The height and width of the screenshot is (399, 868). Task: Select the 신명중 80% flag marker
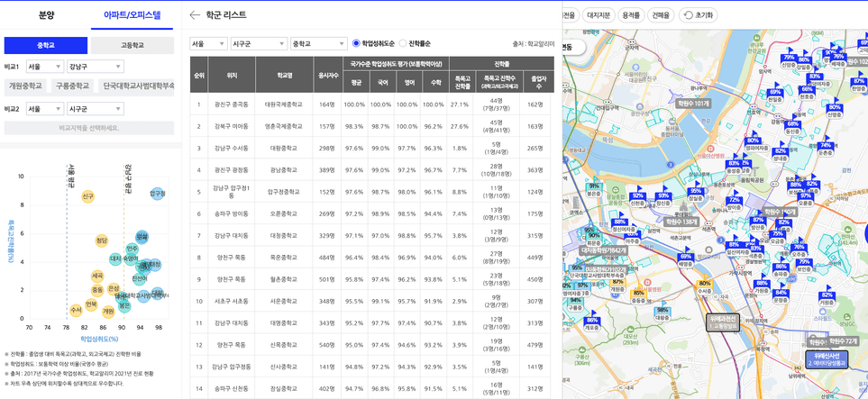coord(835,111)
